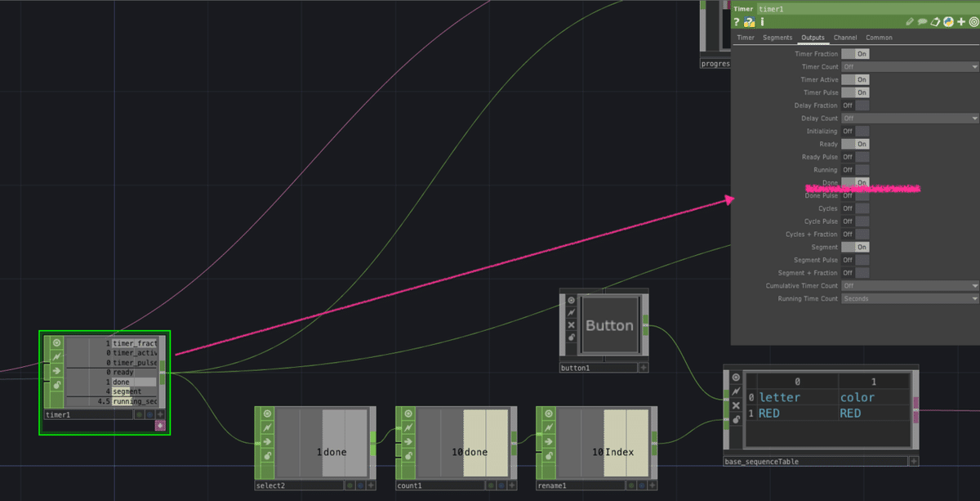Click pink arrow badge below timer1 node
The height and width of the screenshot is (501, 980).
(160, 425)
